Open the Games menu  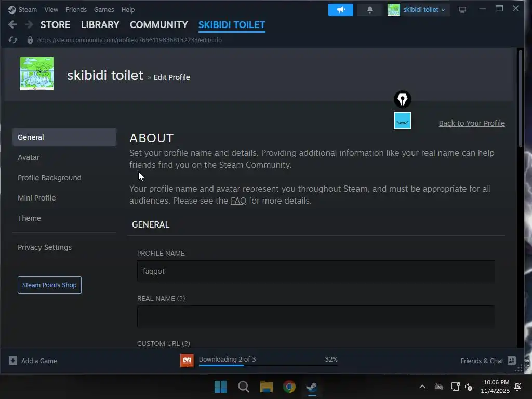[x=104, y=9]
